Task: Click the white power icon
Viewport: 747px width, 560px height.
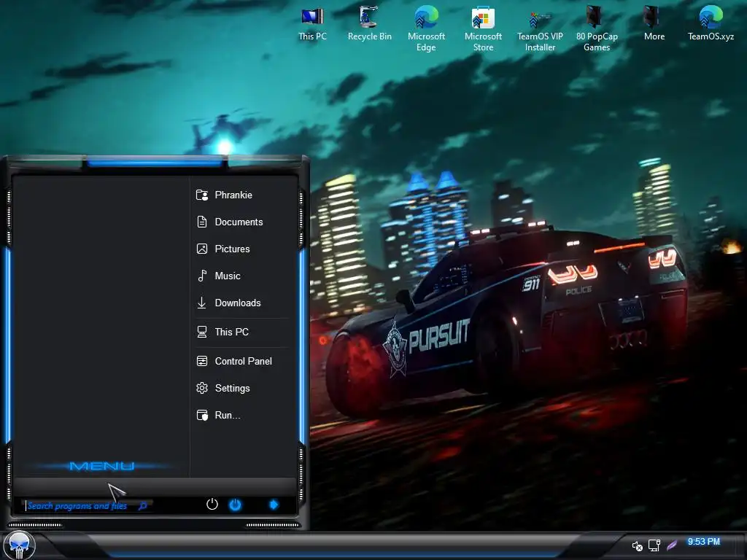Action: (x=212, y=505)
